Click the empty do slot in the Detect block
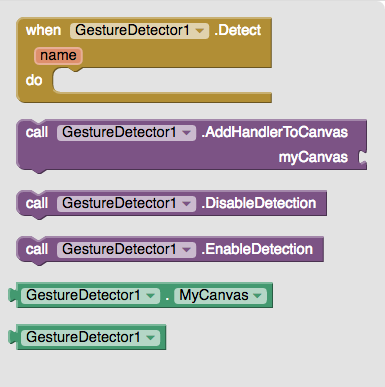This screenshot has width=385, height=387. (x=162, y=80)
